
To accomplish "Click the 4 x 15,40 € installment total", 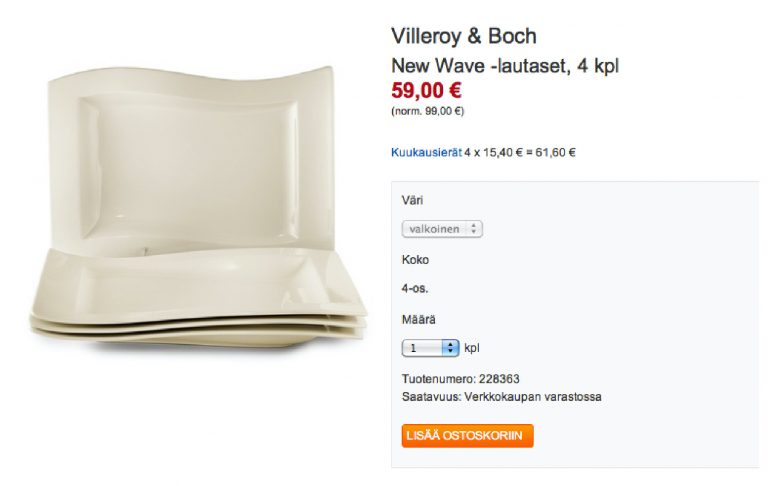I will pos(520,152).
